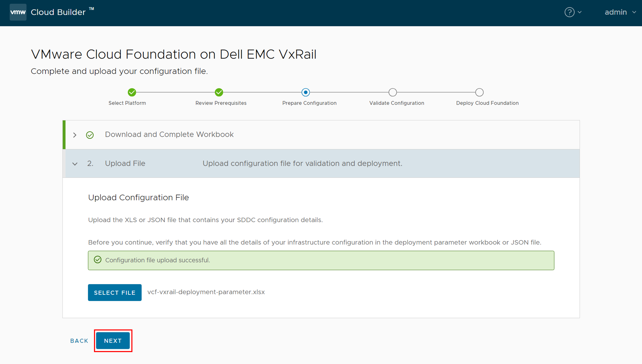642x364 pixels.
Task: Open the help question mark menu
Action: [569, 12]
